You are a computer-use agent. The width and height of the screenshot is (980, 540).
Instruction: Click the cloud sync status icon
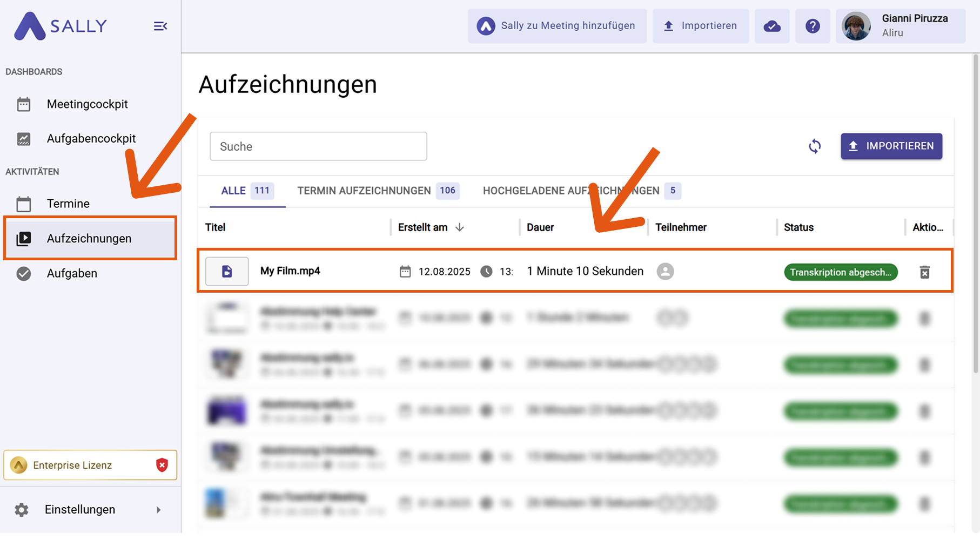(772, 26)
